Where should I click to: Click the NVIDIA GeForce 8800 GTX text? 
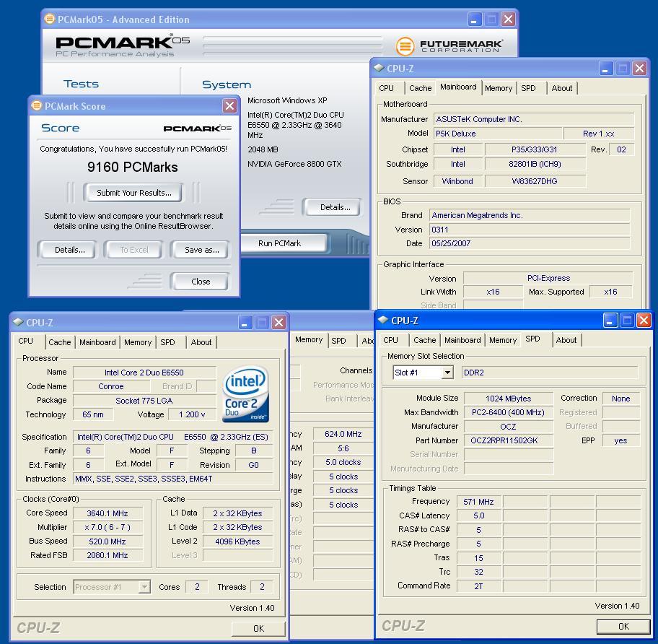[x=294, y=164]
